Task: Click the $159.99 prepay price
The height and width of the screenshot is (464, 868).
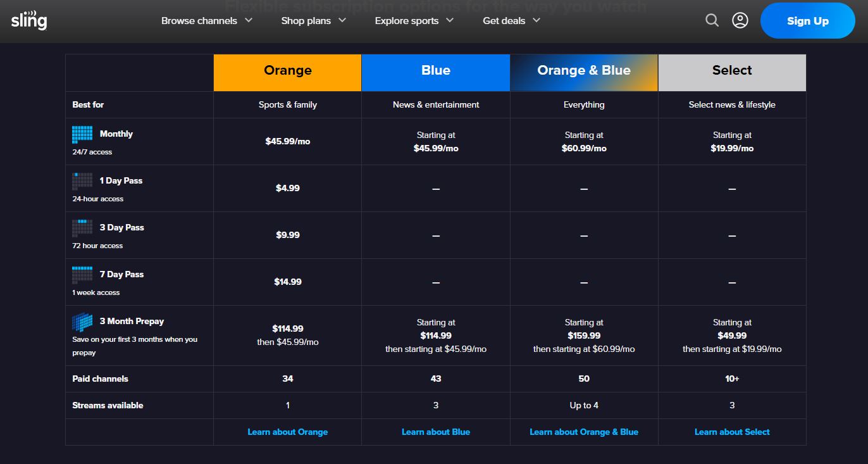Action: [584, 335]
